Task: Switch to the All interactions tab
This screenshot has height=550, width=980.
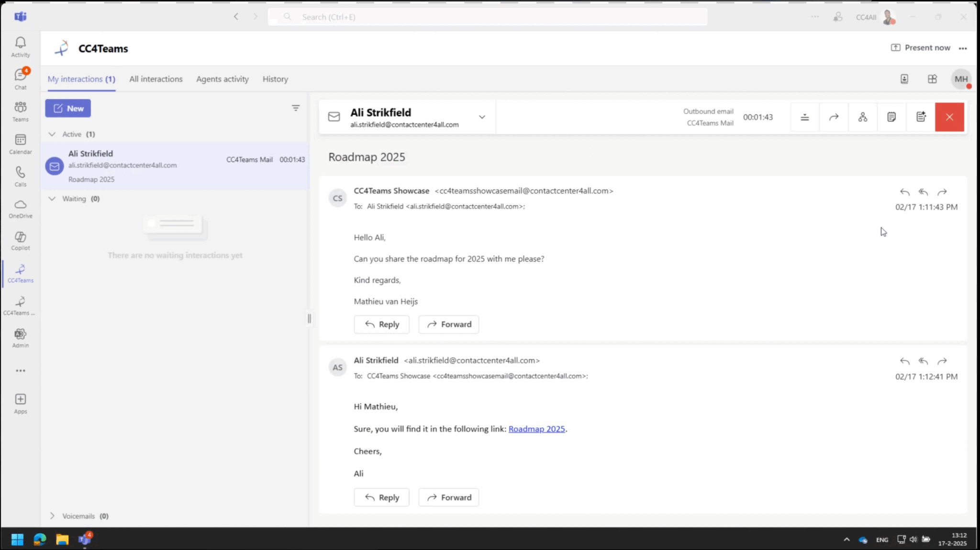Action: (156, 79)
